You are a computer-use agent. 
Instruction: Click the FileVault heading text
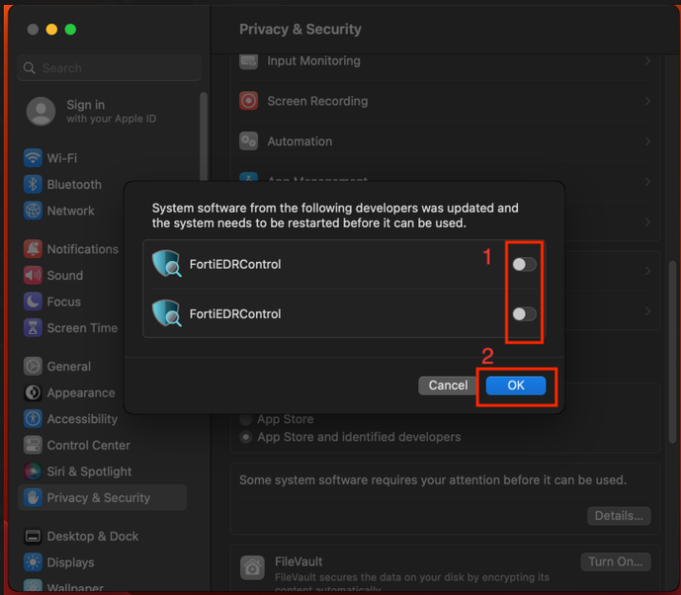click(x=298, y=562)
